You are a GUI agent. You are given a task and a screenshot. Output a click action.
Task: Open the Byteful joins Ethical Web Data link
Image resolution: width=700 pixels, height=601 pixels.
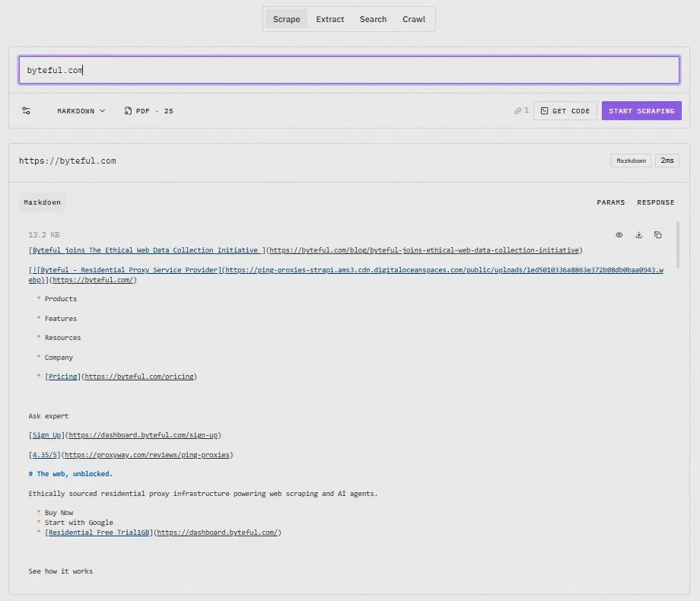coord(148,250)
